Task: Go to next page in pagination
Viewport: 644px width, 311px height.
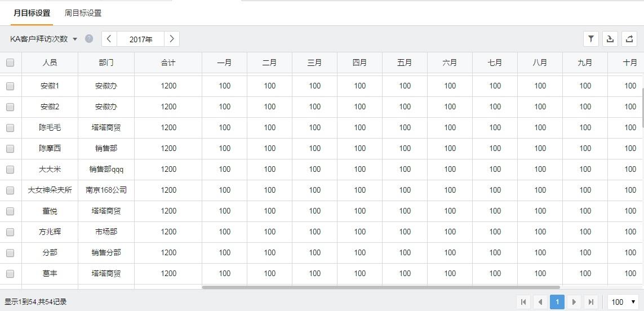Action: pyautogui.click(x=574, y=302)
